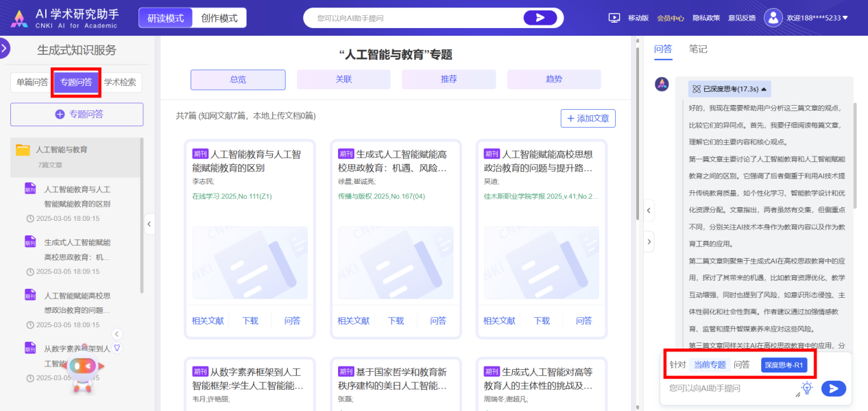
Task: Open the user avatar icon in header
Action: (x=773, y=18)
